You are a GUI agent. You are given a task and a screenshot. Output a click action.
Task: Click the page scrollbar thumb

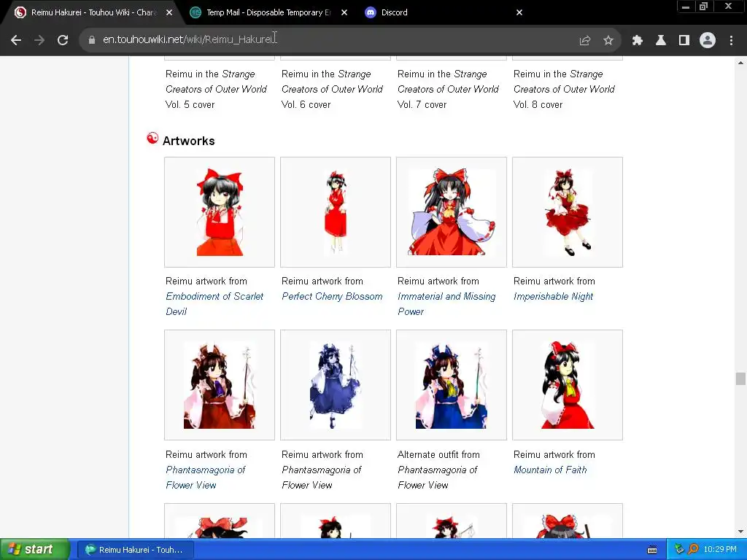click(740, 379)
